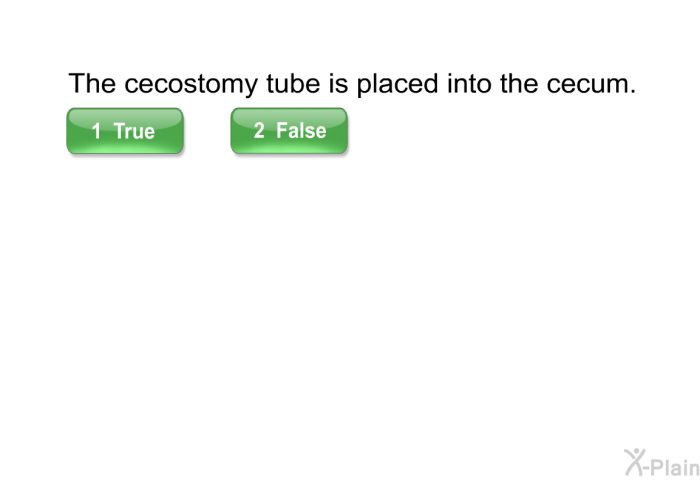Screen dimensions: 700x480
Task: Click the word cecum in the statement
Action: pyautogui.click(x=587, y=84)
